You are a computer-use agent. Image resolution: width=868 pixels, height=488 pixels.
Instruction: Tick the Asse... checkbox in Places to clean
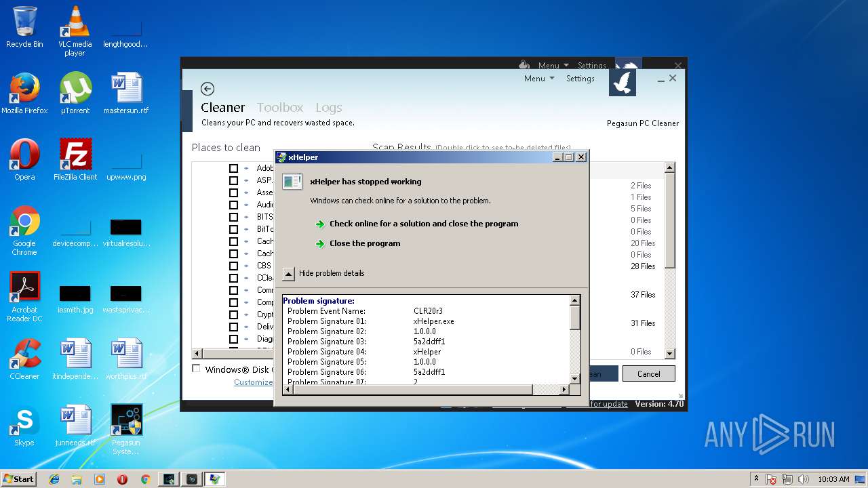point(233,192)
